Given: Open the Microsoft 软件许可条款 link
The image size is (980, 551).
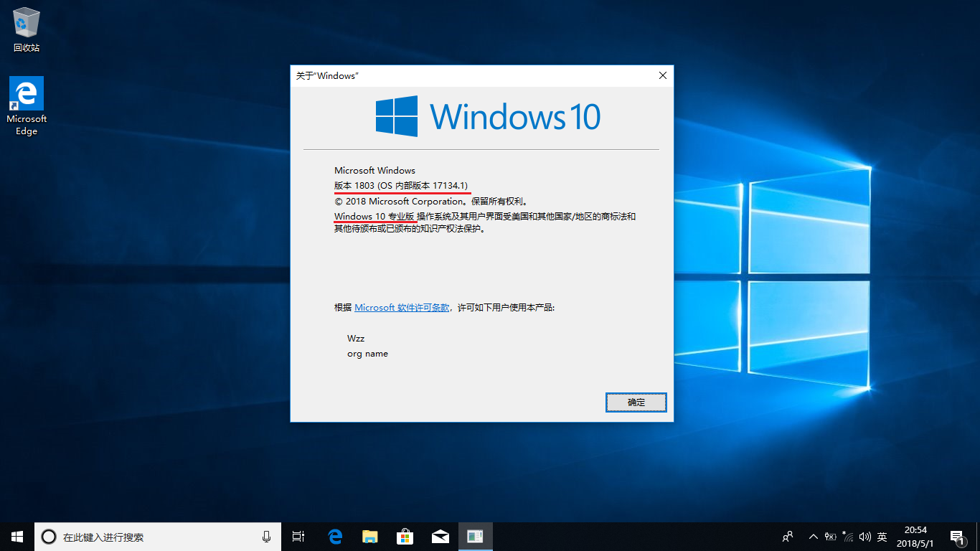Looking at the screenshot, I should click(x=402, y=307).
